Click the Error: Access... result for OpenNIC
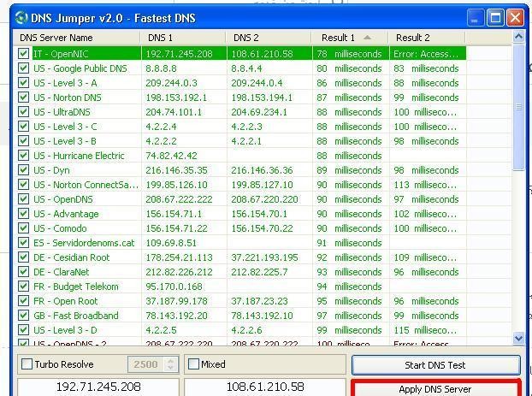The image size is (532, 396). (x=426, y=54)
